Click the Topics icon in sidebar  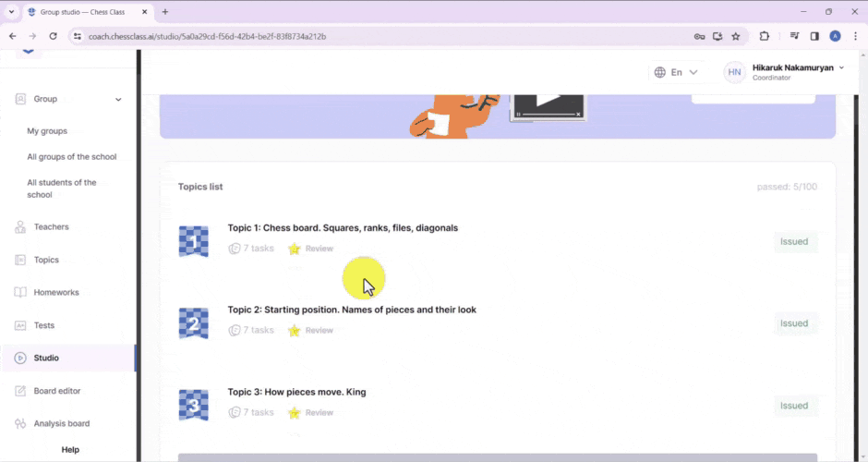pos(20,260)
